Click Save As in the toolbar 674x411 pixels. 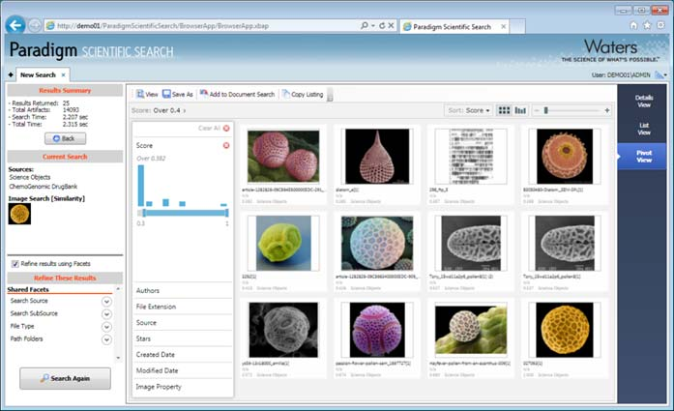tap(178, 94)
